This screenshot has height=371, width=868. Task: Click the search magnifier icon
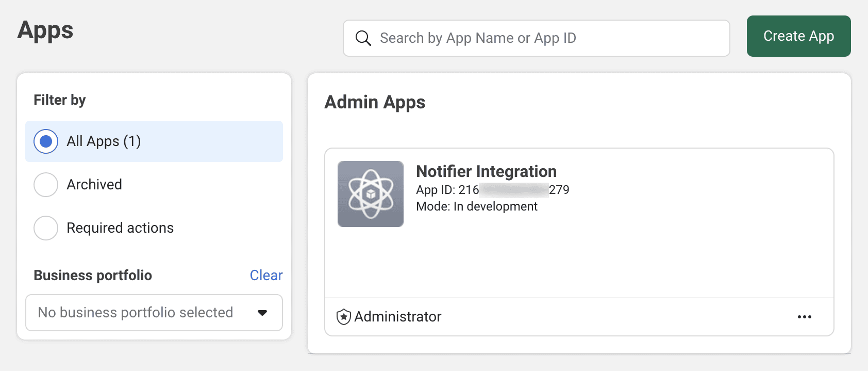(363, 38)
